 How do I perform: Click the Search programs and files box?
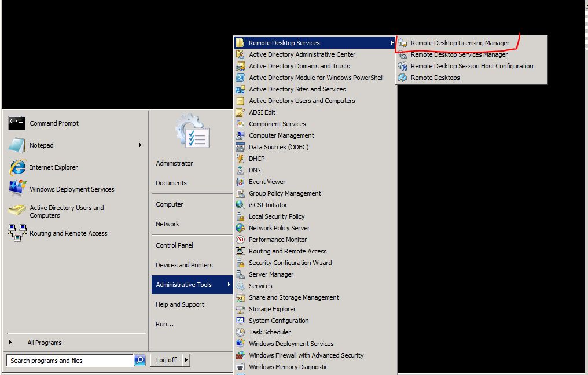(70, 361)
